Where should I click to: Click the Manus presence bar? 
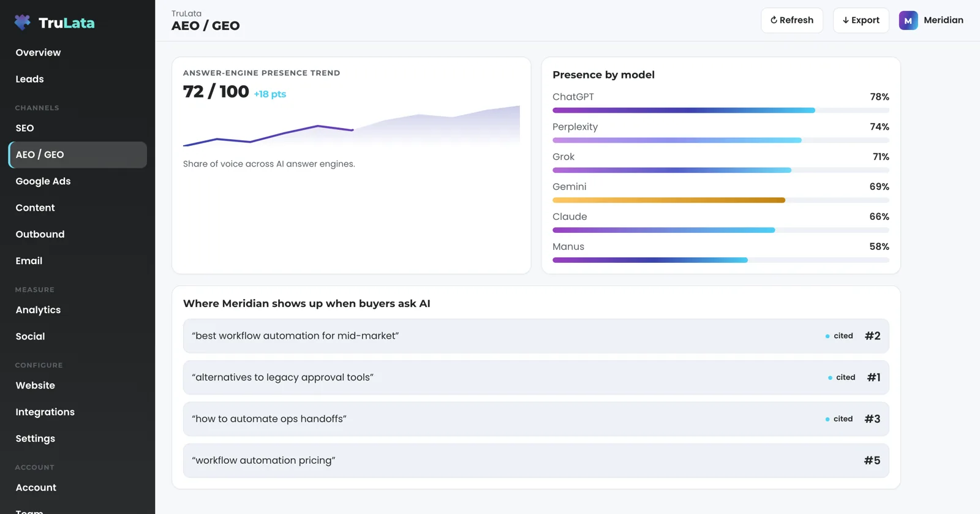pos(720,260)
